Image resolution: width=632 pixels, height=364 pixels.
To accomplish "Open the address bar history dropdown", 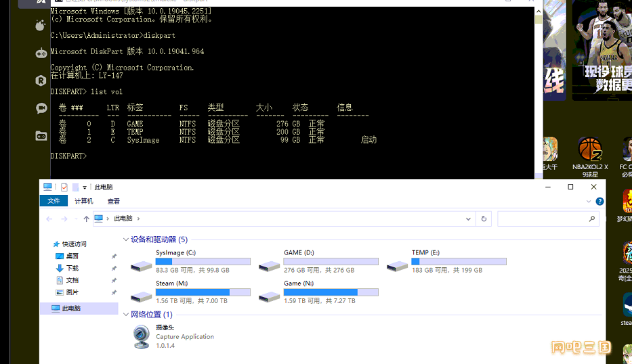I will click(x=468, y=219).
